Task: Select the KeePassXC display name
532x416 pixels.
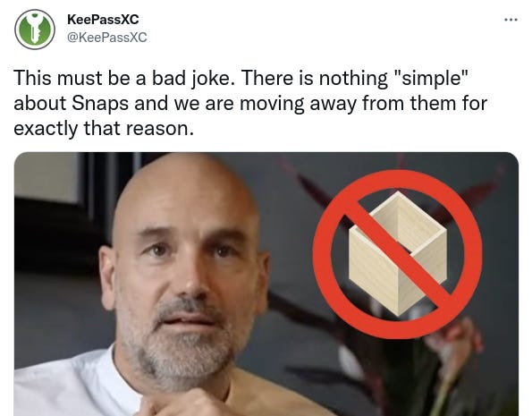Action: click(x=103, y=20)
